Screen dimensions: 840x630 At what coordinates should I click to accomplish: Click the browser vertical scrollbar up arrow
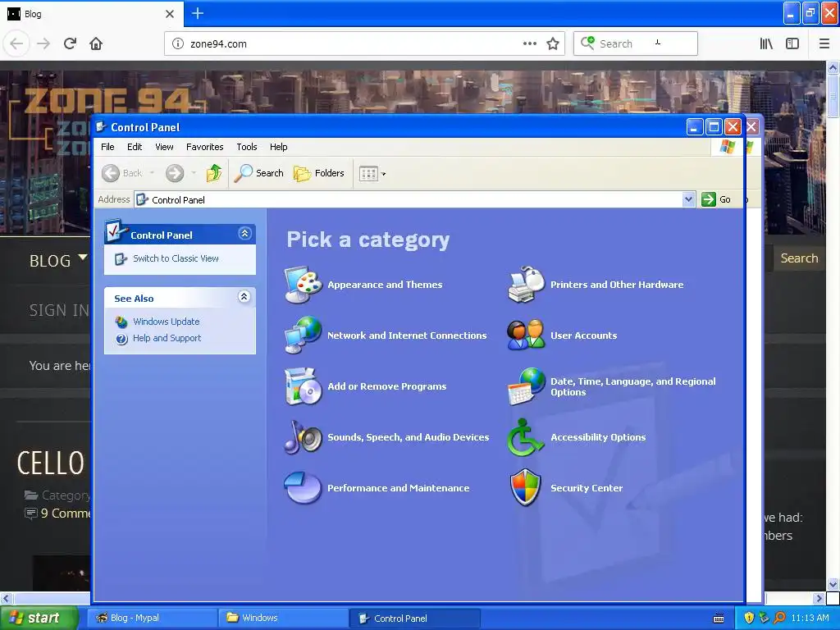click(833, 67)
